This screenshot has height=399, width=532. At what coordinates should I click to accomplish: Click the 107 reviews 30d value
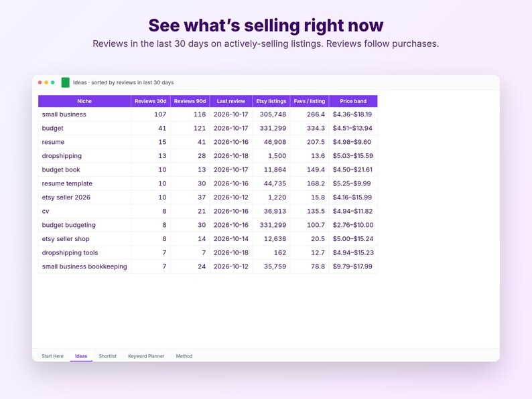coord(151,114)
